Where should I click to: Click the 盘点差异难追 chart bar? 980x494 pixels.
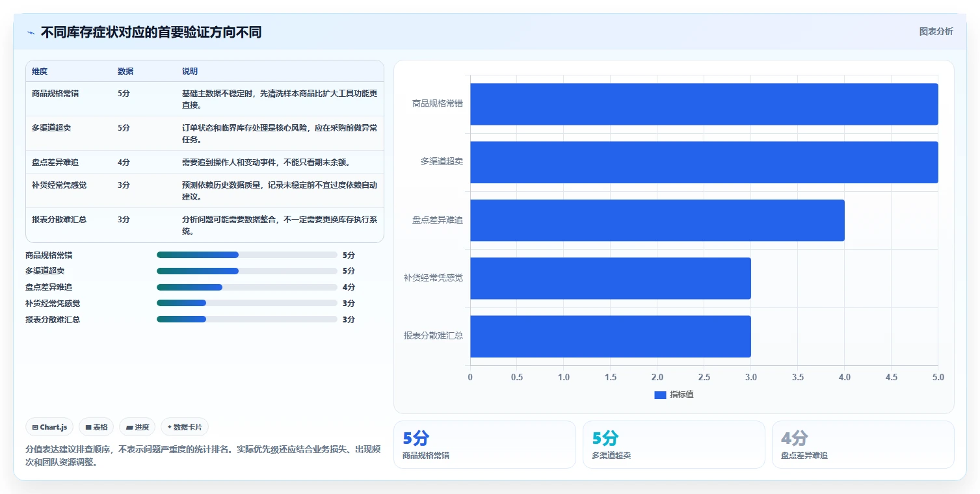[x=657, y=220]
